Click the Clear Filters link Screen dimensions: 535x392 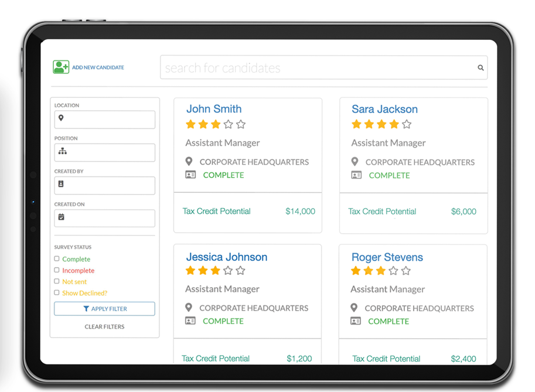tap(104, 326)
